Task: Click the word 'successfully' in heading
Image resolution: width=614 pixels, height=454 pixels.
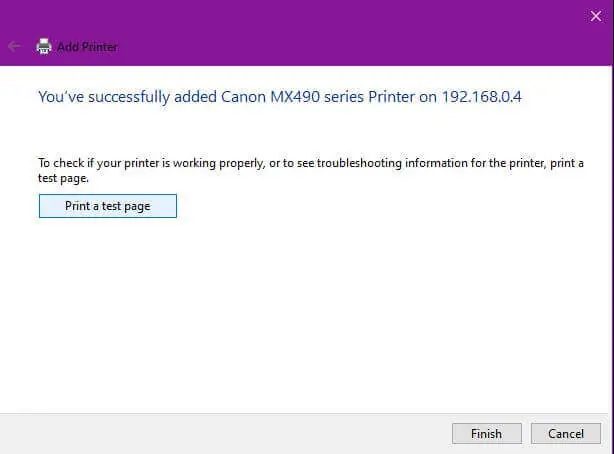Action: pyautogui.click(x=129, y=97)
